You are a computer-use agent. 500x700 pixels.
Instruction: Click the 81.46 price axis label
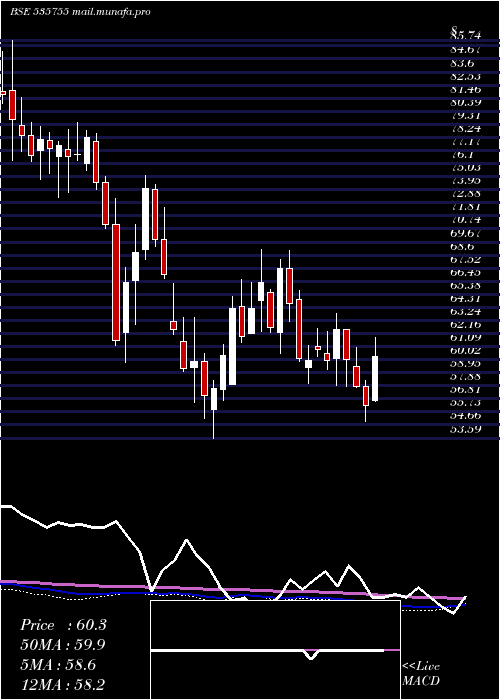[x=466, y=89]
